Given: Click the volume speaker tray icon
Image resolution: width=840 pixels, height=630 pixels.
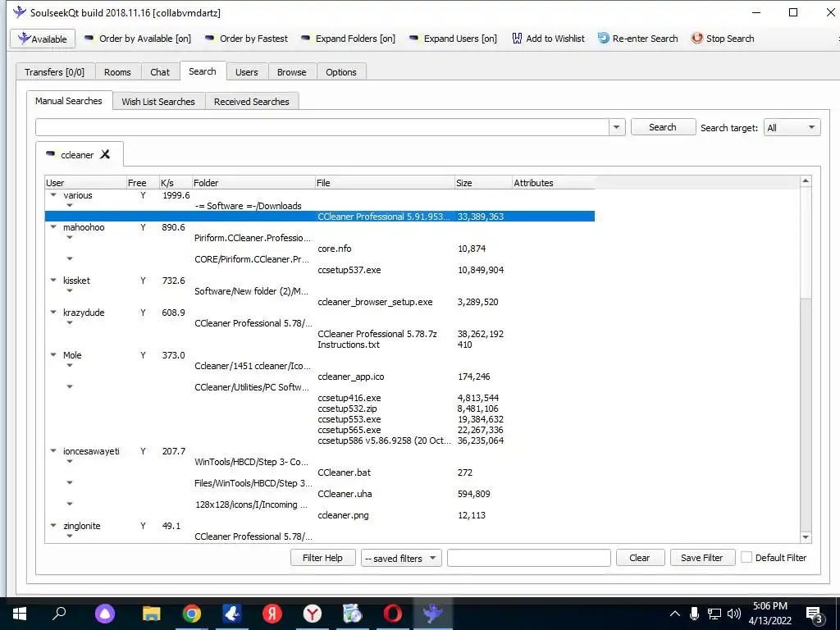Looking at the screenshot, I should point(734,614).
